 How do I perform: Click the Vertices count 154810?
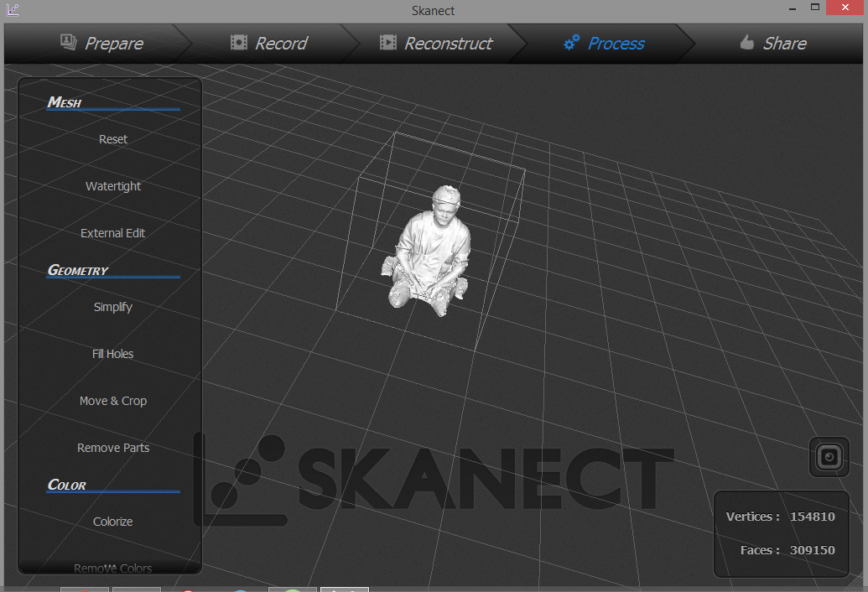click(812, 517)
